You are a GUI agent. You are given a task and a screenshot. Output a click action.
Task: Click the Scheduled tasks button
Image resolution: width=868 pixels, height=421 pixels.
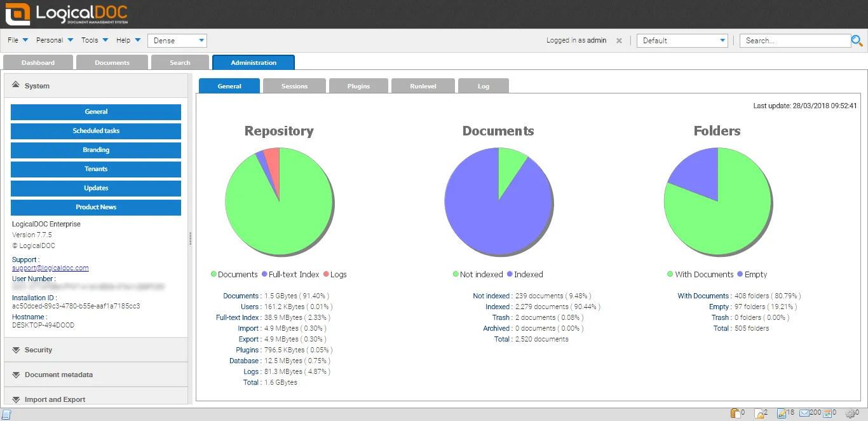click(x=96, y=131)
